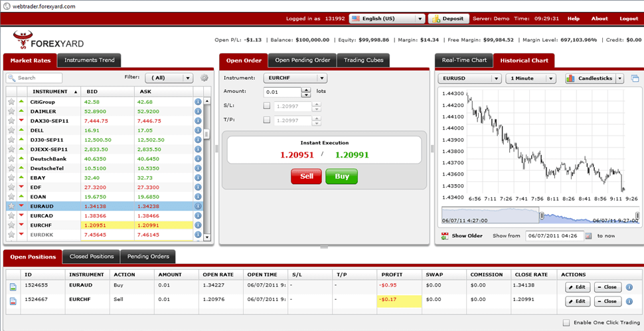Open Candlesticks chart type dropdown arrow
The image size is (644, 331).
click(620, 78)
